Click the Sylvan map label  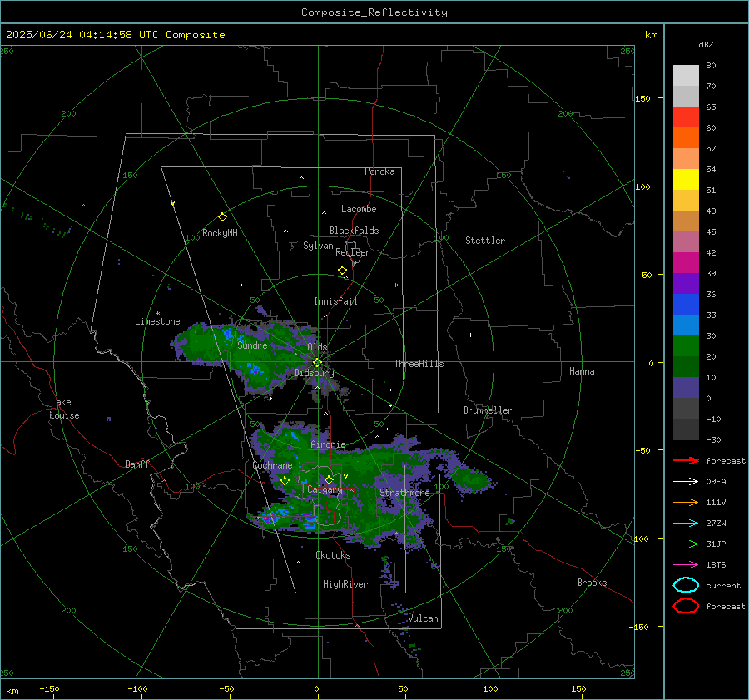pyautogui.click(x=318, y=246)
